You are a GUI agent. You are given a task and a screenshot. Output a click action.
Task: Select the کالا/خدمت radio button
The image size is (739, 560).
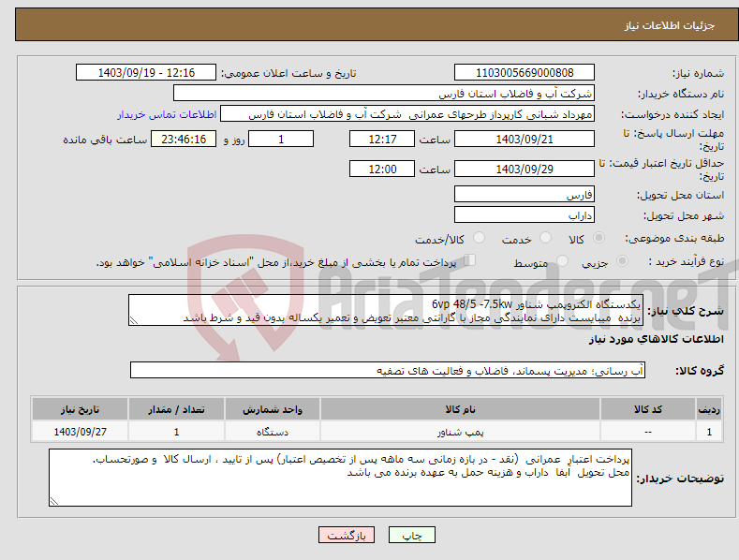click(479, 238)
